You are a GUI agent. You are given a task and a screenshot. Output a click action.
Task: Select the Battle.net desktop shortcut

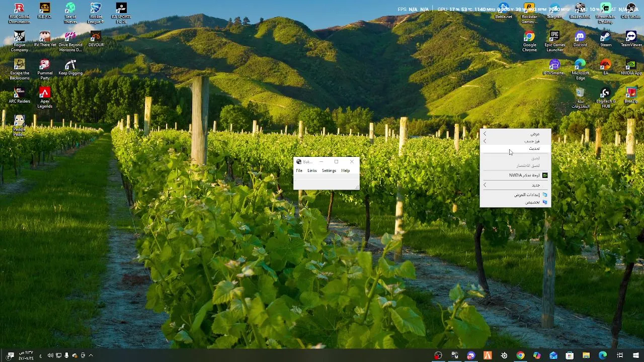pyautogui.click(x=504, y=12)
